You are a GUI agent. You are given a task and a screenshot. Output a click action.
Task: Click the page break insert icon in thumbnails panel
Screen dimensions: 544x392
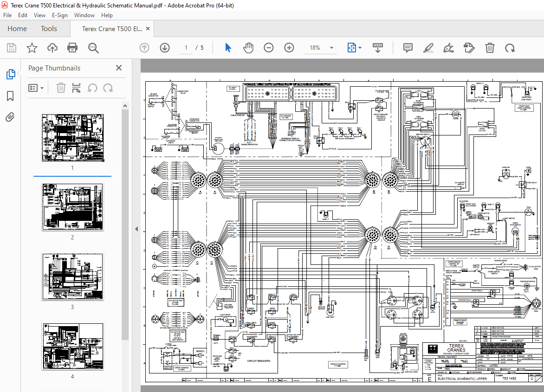(76, 88)
